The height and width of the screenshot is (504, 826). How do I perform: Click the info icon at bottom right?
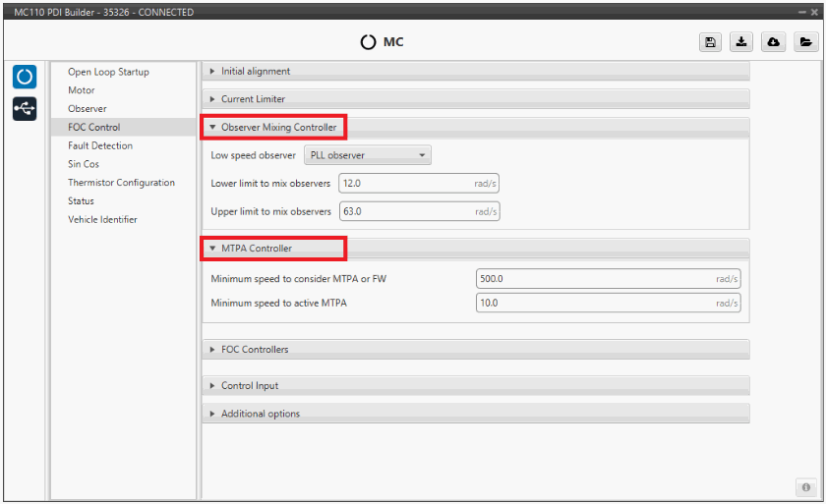pos(805,487)
